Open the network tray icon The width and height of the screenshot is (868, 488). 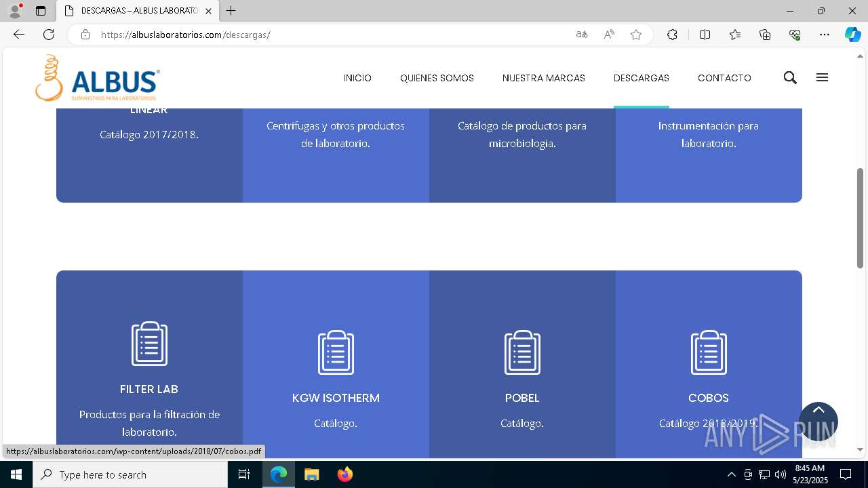click(x=764, y=474)
